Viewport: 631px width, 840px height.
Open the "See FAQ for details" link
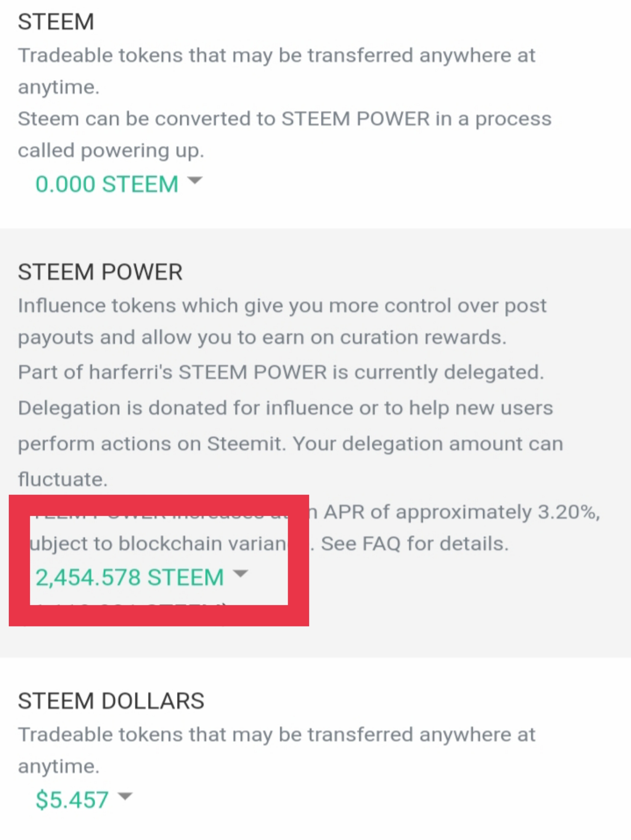point(414,544)
